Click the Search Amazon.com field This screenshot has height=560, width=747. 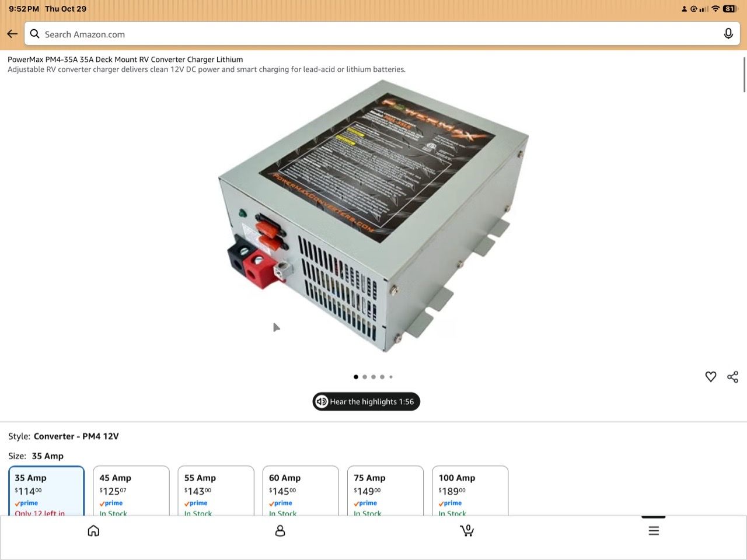point(382,34)
